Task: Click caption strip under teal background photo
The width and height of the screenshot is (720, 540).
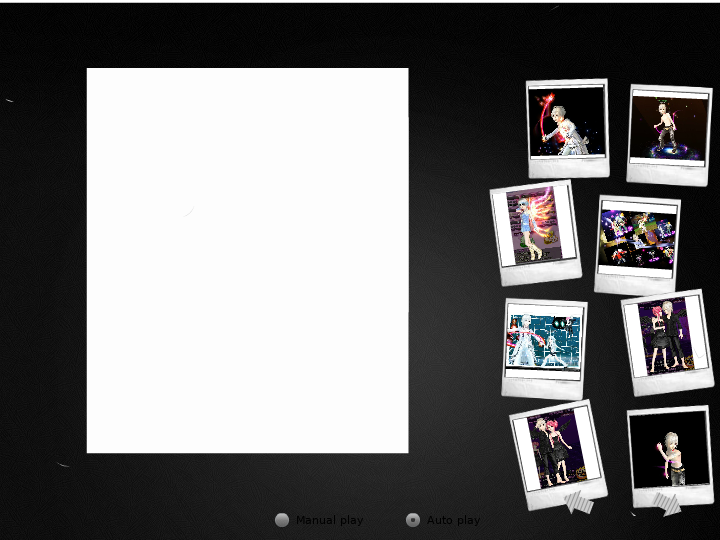Action: 542,387
